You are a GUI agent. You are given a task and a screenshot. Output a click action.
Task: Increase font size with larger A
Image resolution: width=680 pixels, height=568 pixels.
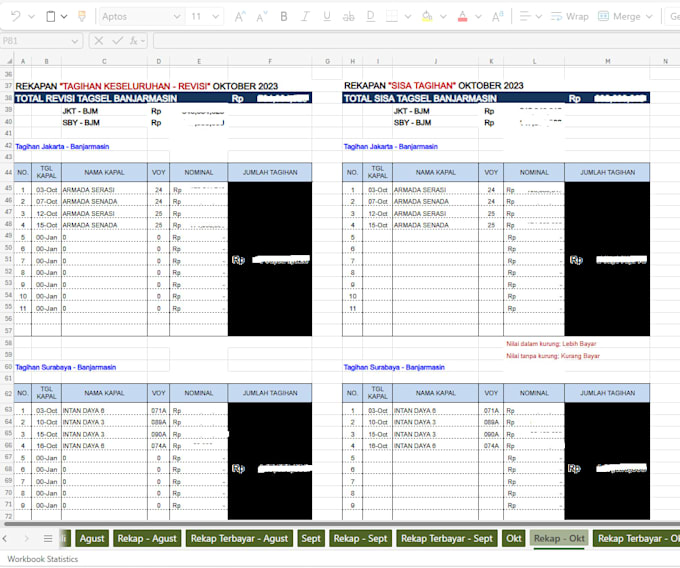(x=240, y=16)
